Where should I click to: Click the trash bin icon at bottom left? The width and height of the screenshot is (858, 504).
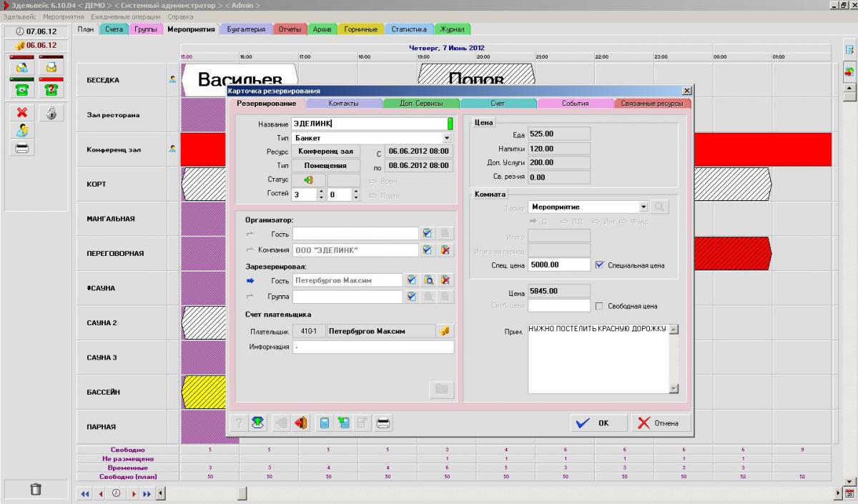36,490
